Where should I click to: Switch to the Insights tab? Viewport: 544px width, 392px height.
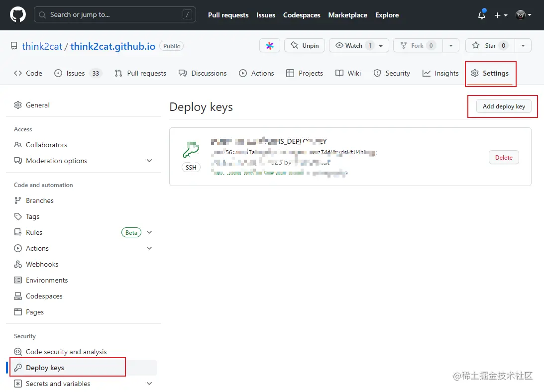440,73
